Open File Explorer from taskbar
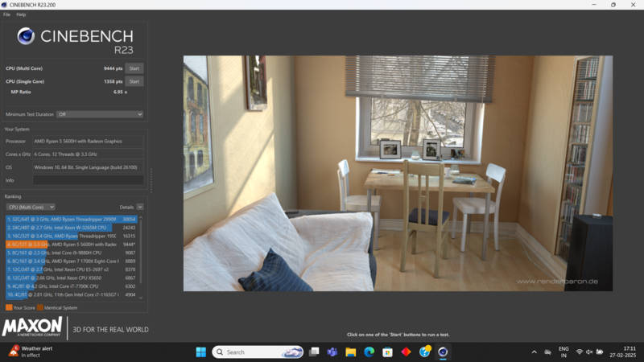Image resolution: width=644 pixels, height=362 pixels. click(351, 352)
